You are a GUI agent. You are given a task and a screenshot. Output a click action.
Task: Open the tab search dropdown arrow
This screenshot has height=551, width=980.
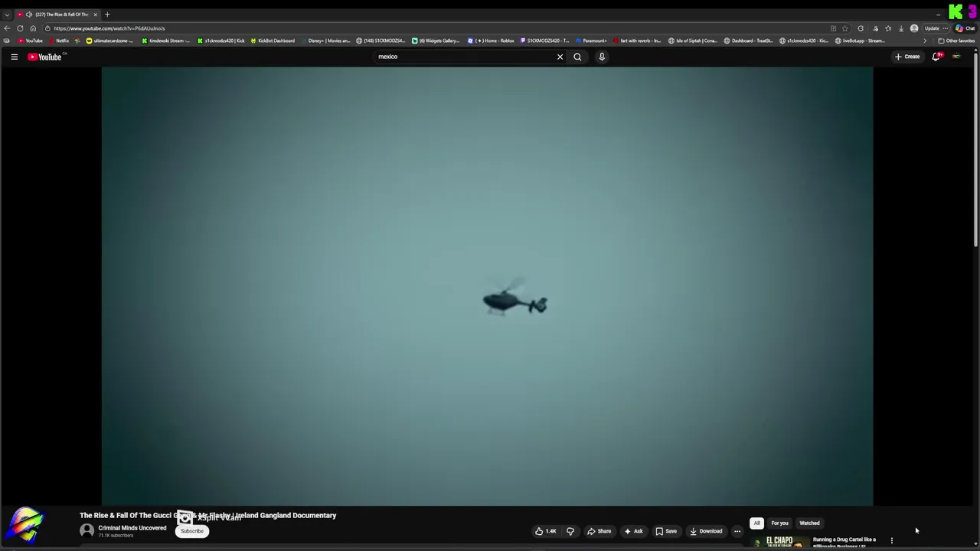(7, 15)
